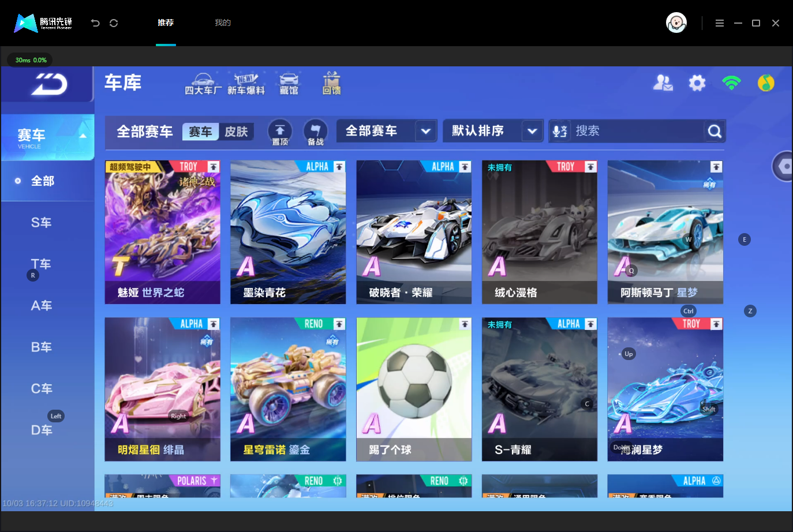Switch toggle to 皮肤
Screen dimensions: 793x532
click(236, 132)
